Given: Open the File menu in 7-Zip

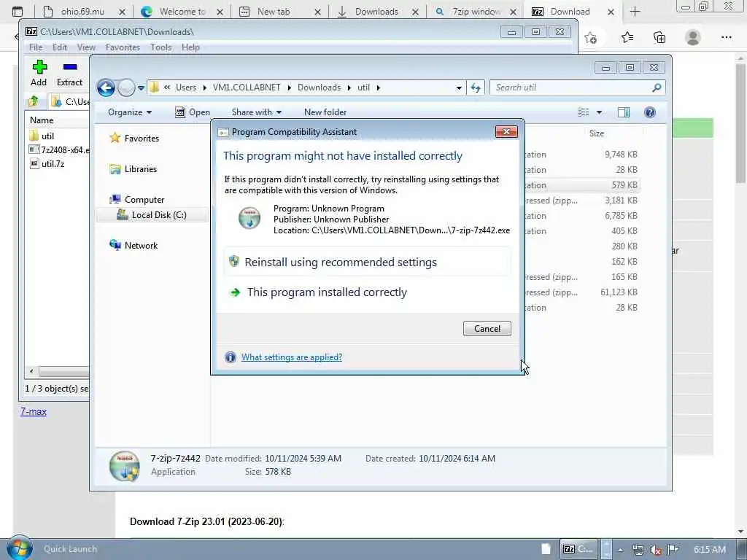Looking at the screenshot, I should tap(36, 47).
